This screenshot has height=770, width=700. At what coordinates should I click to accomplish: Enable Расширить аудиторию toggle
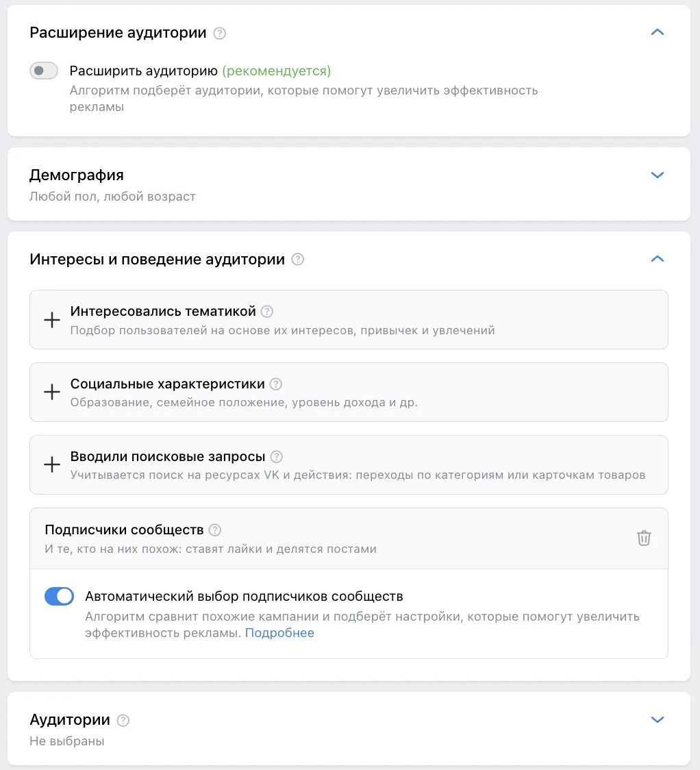coord(44,71)
